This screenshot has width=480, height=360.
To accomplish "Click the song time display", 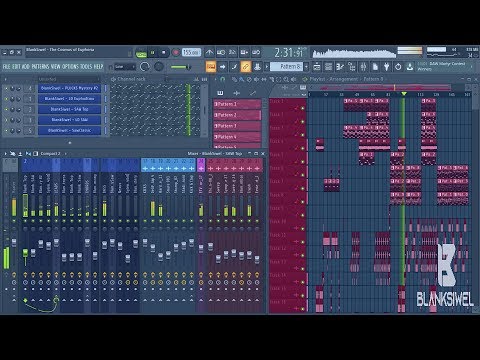I will click(289, 53).
